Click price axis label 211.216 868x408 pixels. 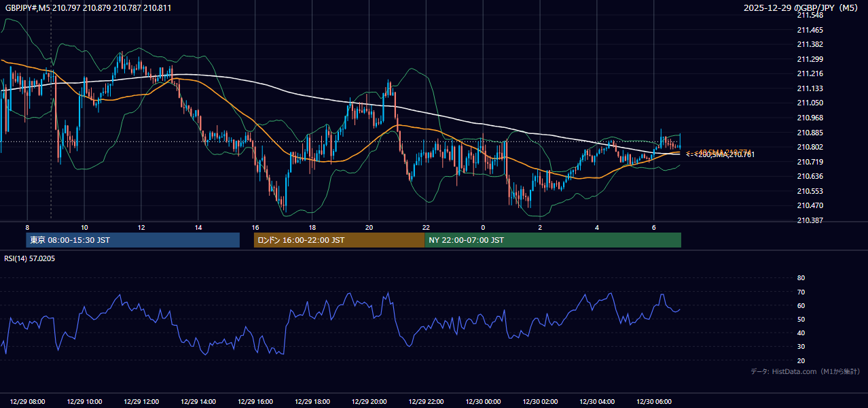[810, 73]
